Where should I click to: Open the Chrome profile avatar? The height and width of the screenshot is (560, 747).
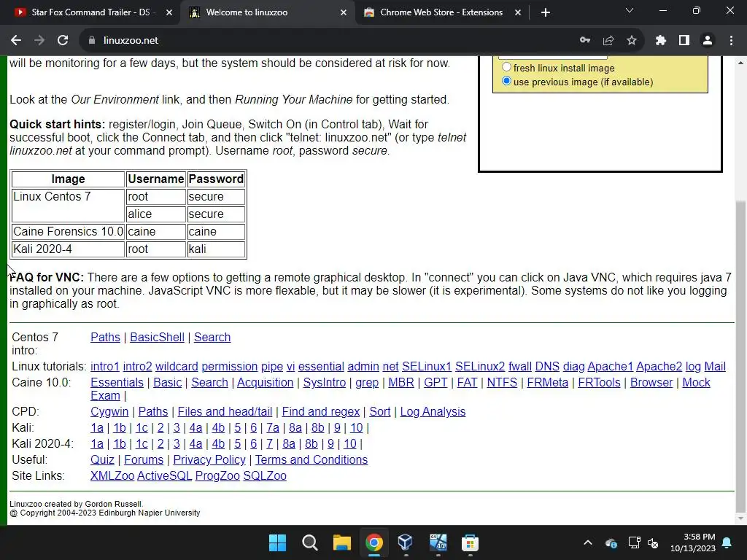pyautogui.click(x=708, y=41)
